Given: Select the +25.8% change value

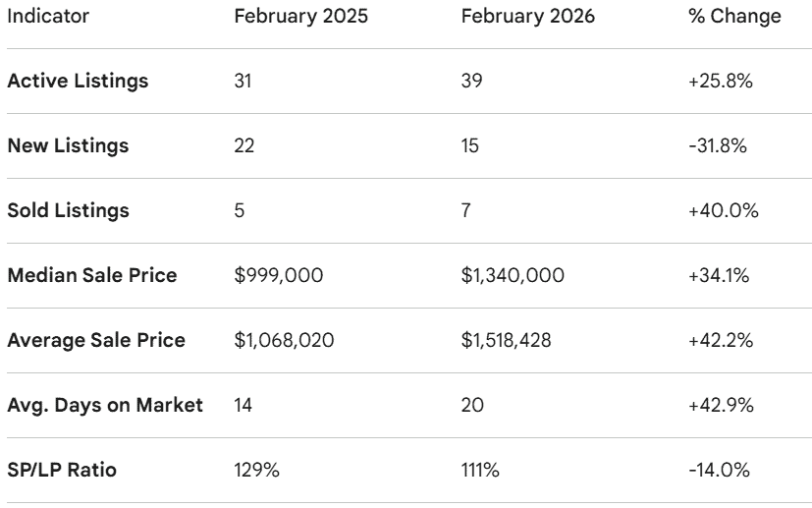Looking at the screenshot, I should 720,82.
